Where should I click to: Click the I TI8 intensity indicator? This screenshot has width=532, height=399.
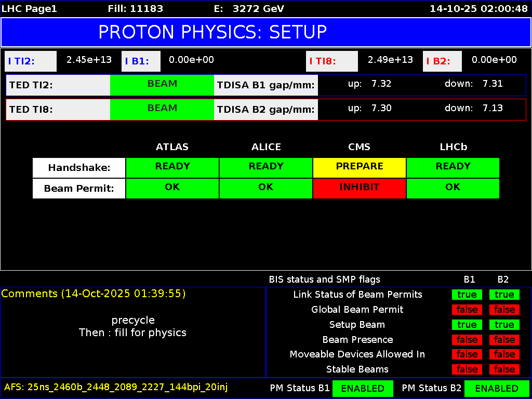tap(331, 61)
